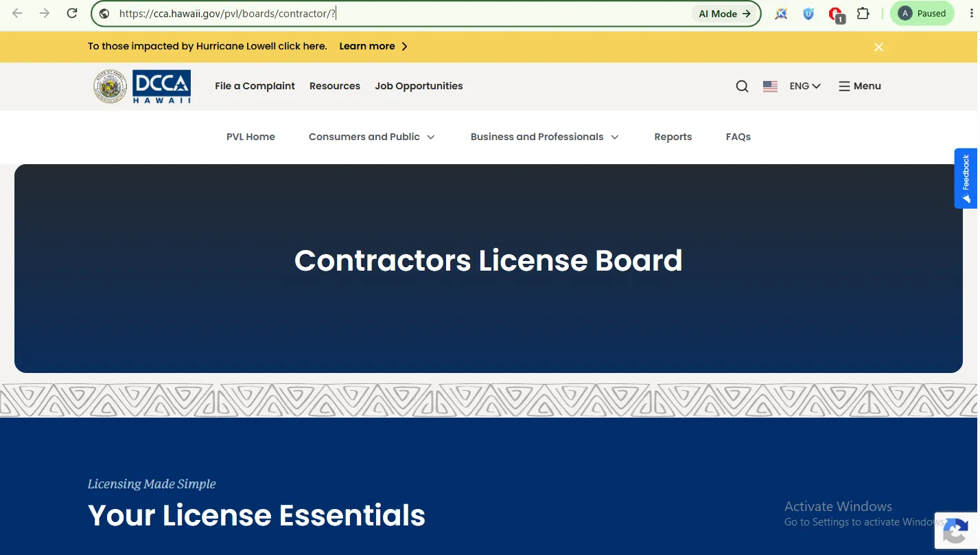Click the browser address bar URL
The width and height of the screenshot is (980, 555).
(227, 14)
